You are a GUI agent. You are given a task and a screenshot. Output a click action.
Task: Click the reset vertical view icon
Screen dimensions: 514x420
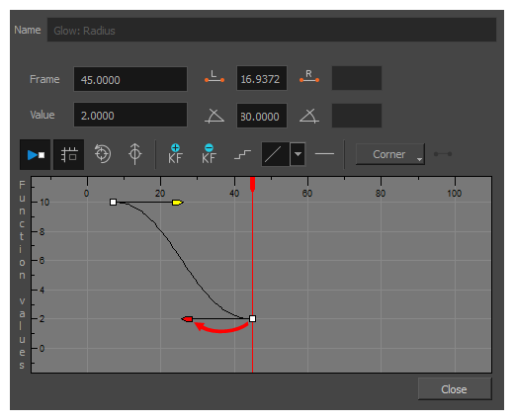pos(134,154)
